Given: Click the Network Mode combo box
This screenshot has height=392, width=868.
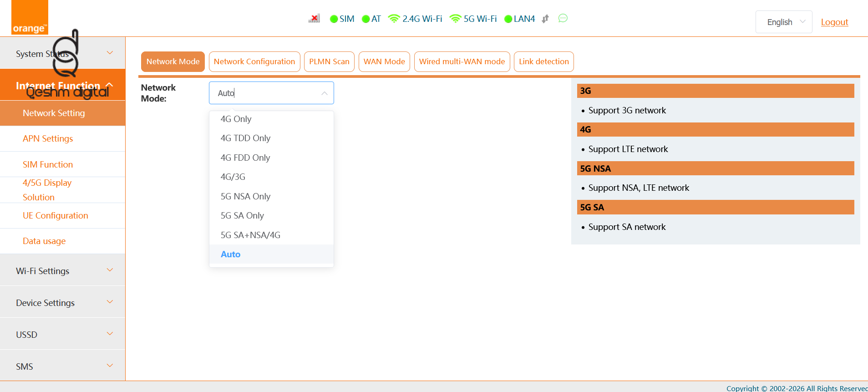Looking at the screenshot, I should (x=271, y=93).
